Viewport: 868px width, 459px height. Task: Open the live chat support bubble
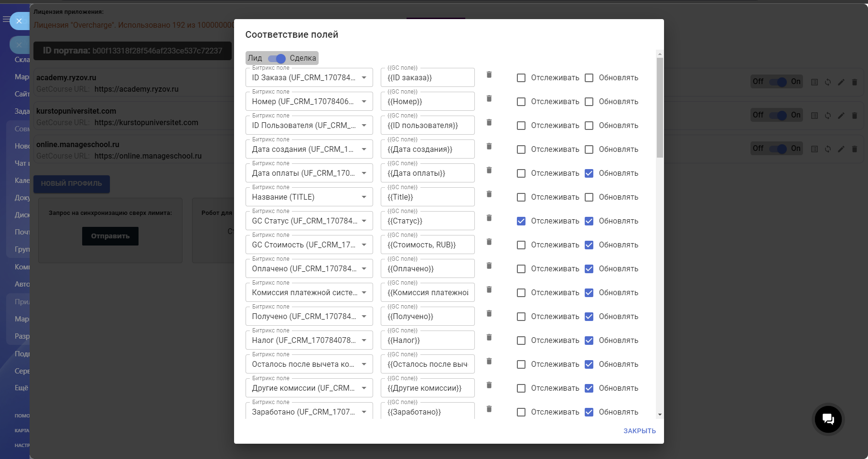point(828,419)
